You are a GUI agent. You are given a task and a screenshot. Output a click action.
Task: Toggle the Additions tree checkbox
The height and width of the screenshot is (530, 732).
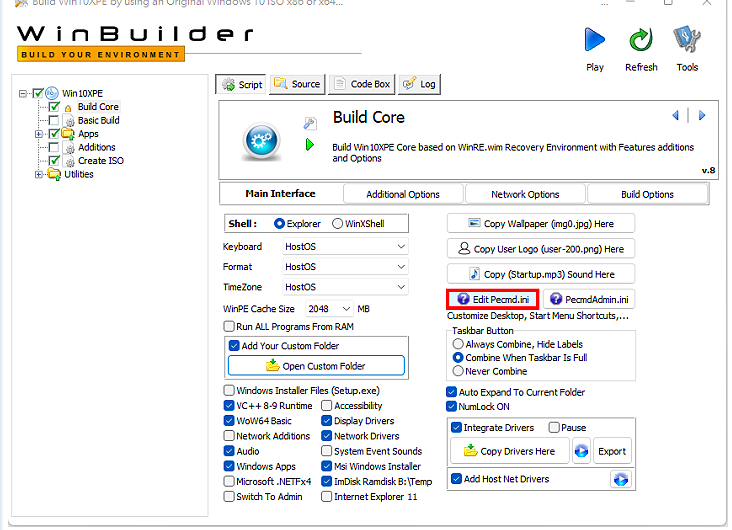54,148
